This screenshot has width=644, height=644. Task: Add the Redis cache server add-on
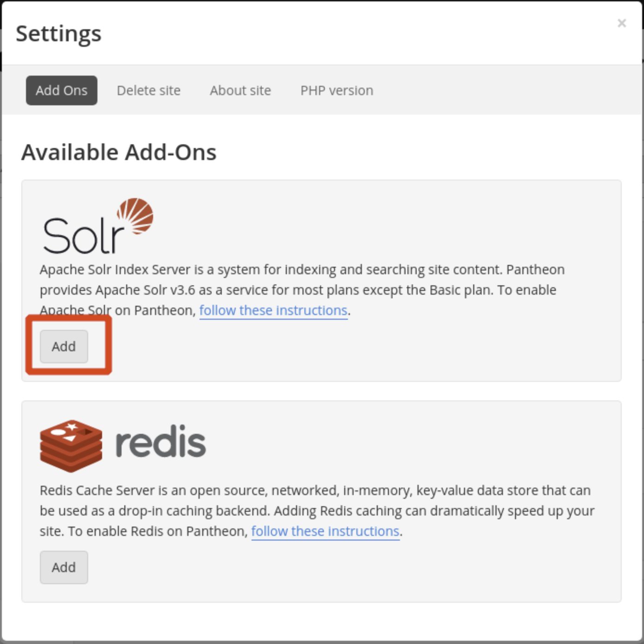coord(64,567)
